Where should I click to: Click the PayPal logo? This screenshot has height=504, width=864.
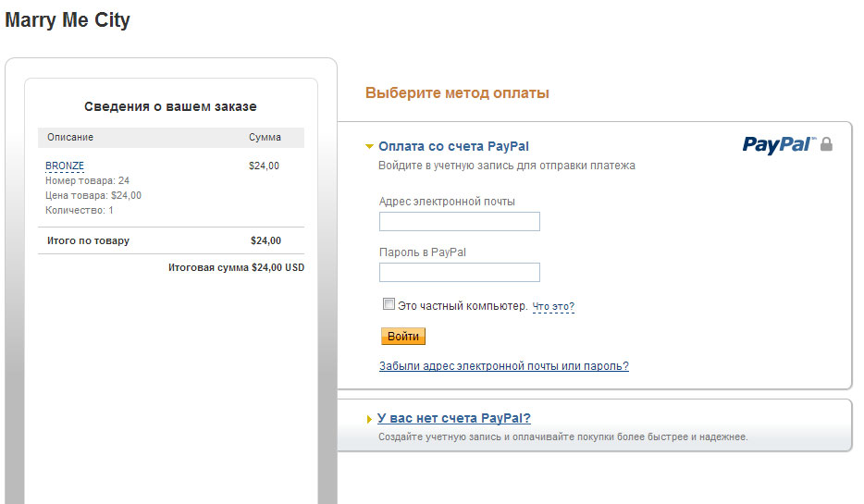[779, 145]
